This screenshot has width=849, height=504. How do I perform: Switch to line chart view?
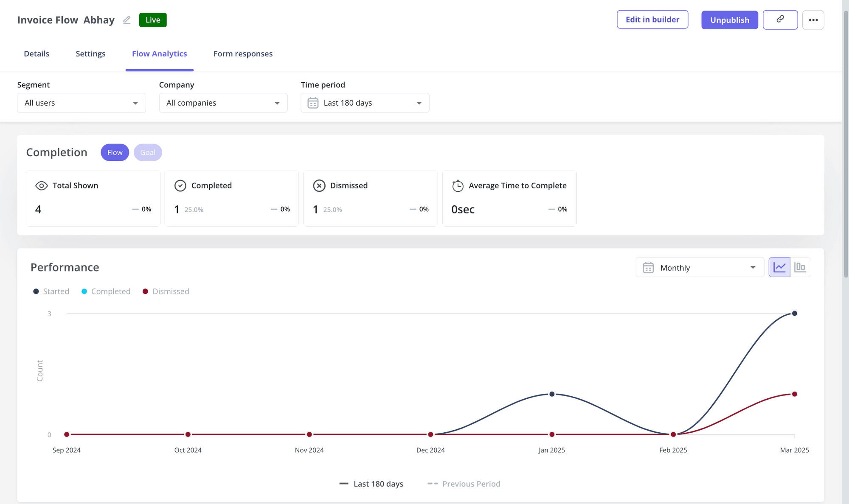pos(779,267)
